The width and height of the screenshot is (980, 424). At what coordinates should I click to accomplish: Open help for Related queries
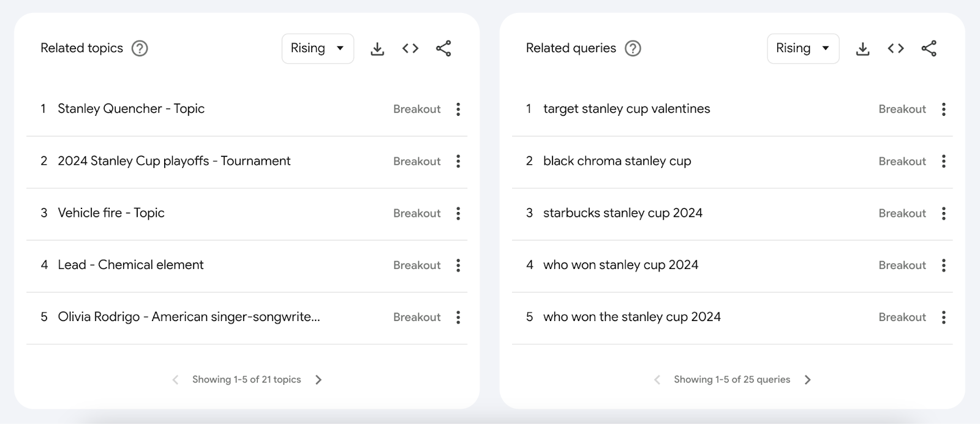(633, 48)
